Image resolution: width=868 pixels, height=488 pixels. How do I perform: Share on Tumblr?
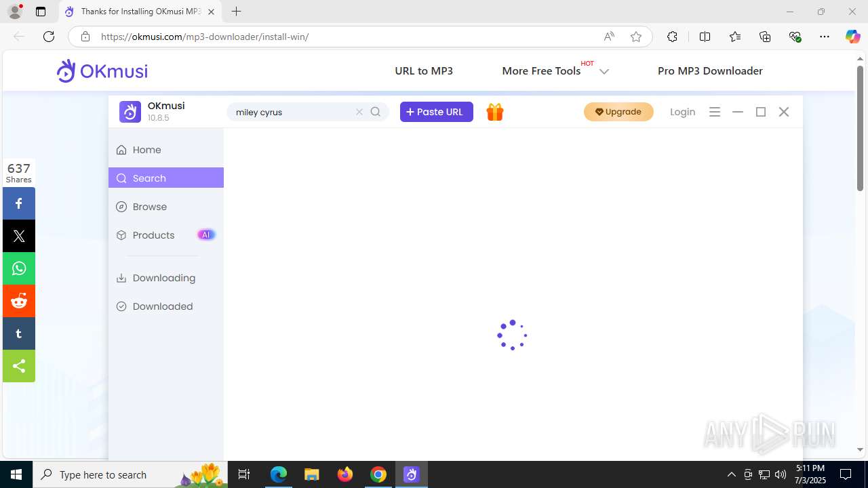19,333
